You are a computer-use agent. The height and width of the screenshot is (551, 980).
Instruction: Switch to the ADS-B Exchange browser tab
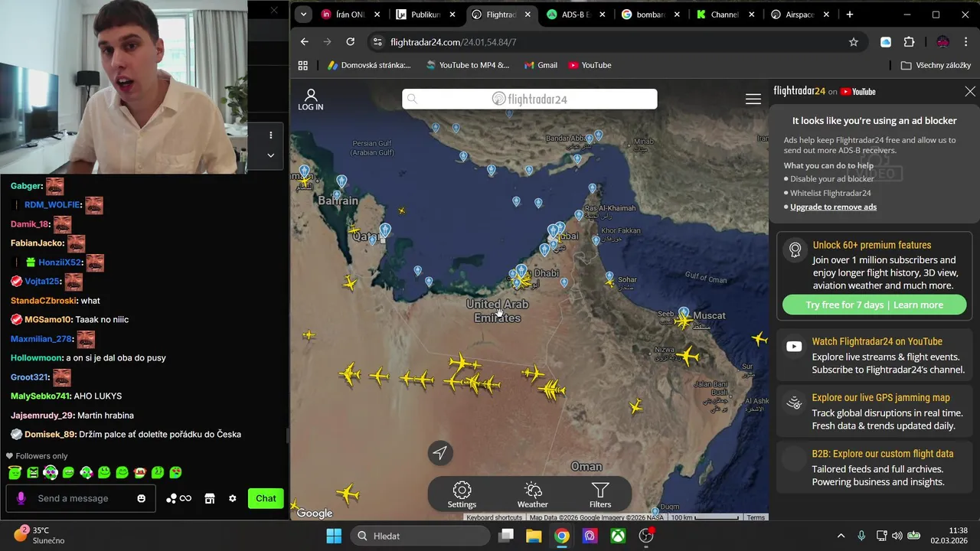tap(576, 15)
